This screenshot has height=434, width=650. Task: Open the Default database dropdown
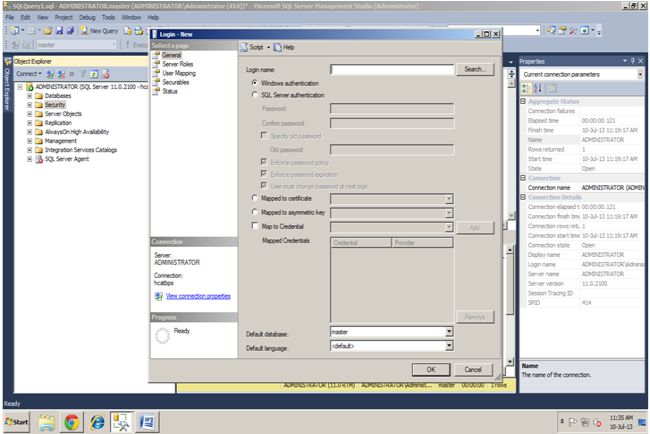[x=449, y=332]
